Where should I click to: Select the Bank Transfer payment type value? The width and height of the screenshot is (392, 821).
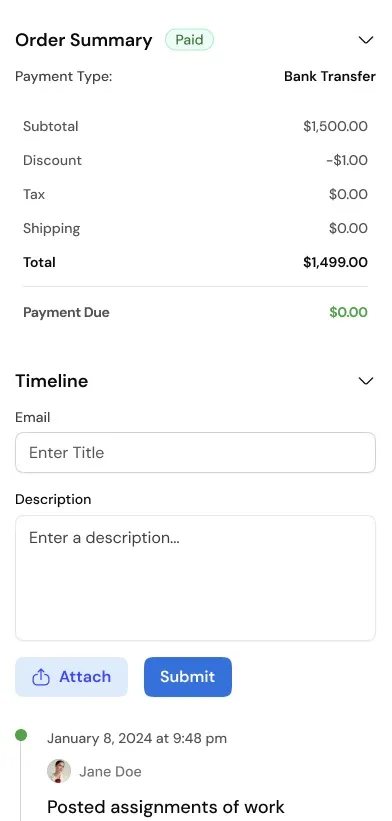(x=330, y=76)
